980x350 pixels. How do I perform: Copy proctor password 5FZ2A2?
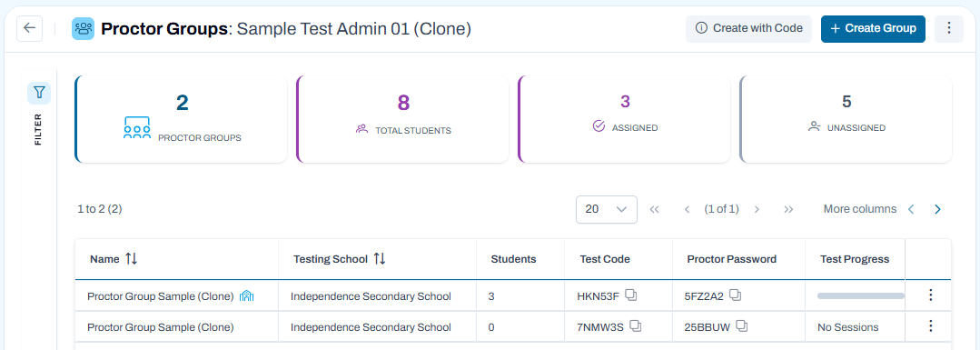(735, 295)
